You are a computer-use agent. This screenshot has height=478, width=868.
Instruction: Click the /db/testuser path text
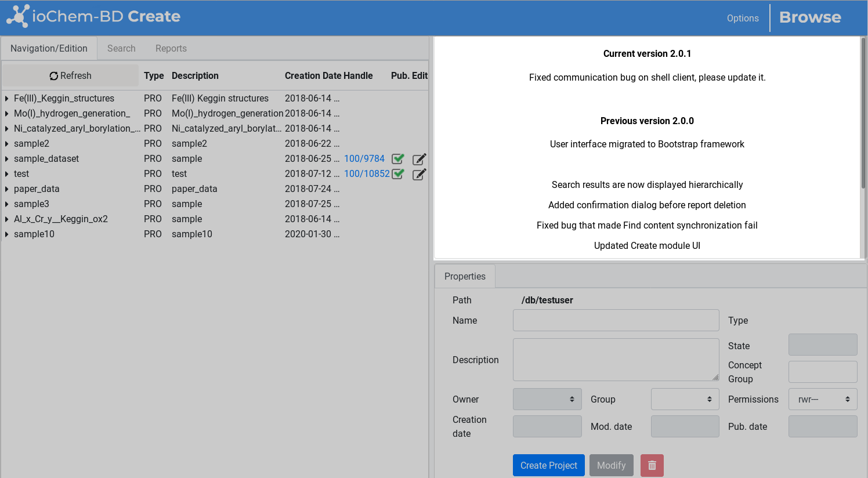[x=547, y=300]
